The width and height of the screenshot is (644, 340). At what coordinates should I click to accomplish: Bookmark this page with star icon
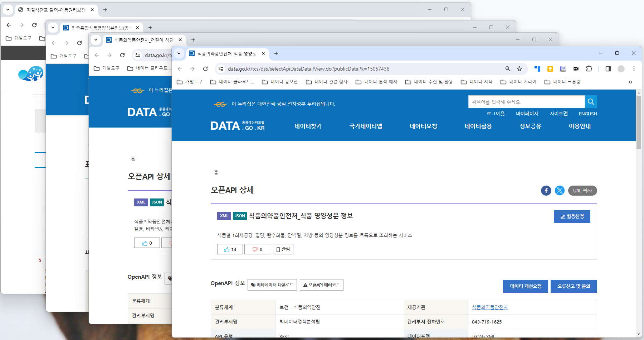pyautogui.click(x=519, y=69)
